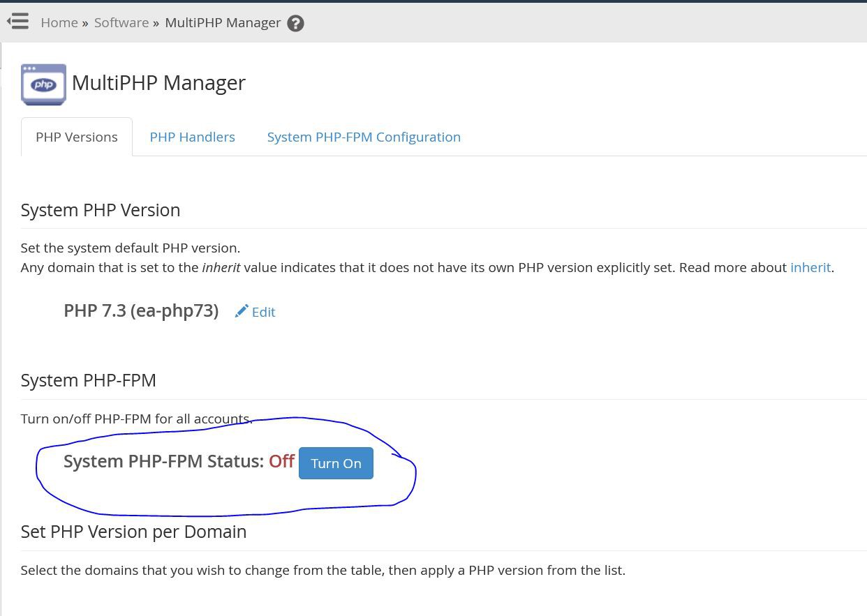Viewport: 867px width, 616px height.
Task: Collapse the sidebar navigation menu icon
Action: 18,22
